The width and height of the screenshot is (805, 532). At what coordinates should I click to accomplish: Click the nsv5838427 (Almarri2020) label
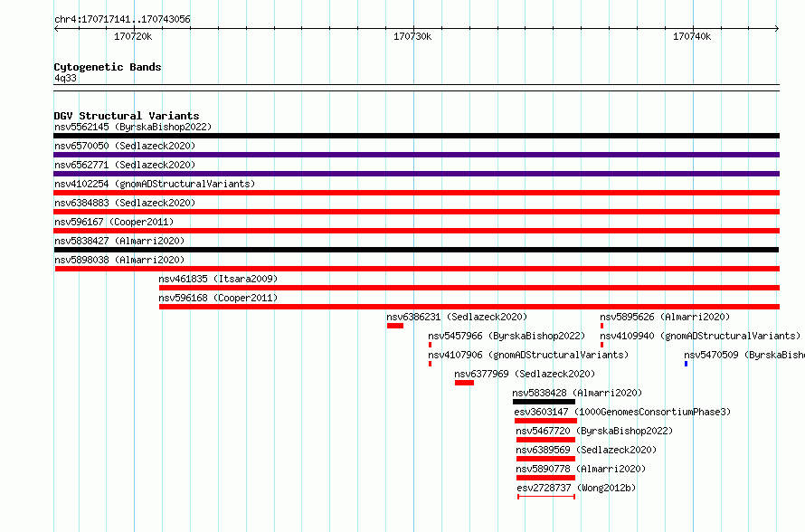point(119,241)
